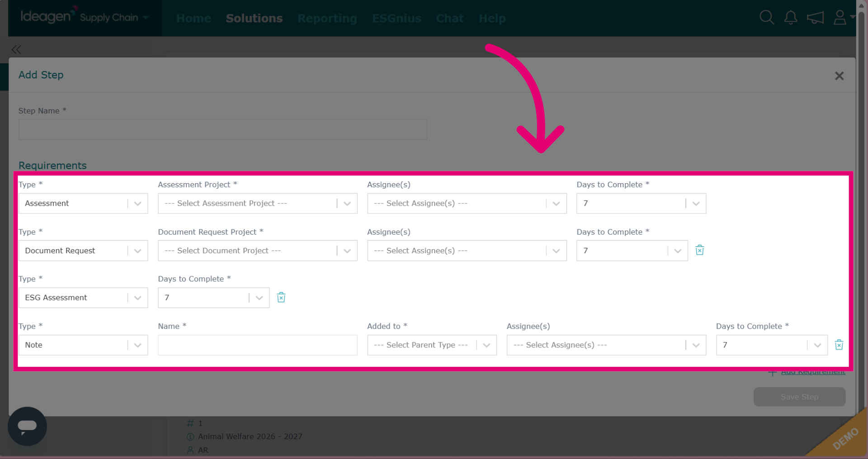Open the search icon in top bar
868x459 pixels.
point(767,18)
